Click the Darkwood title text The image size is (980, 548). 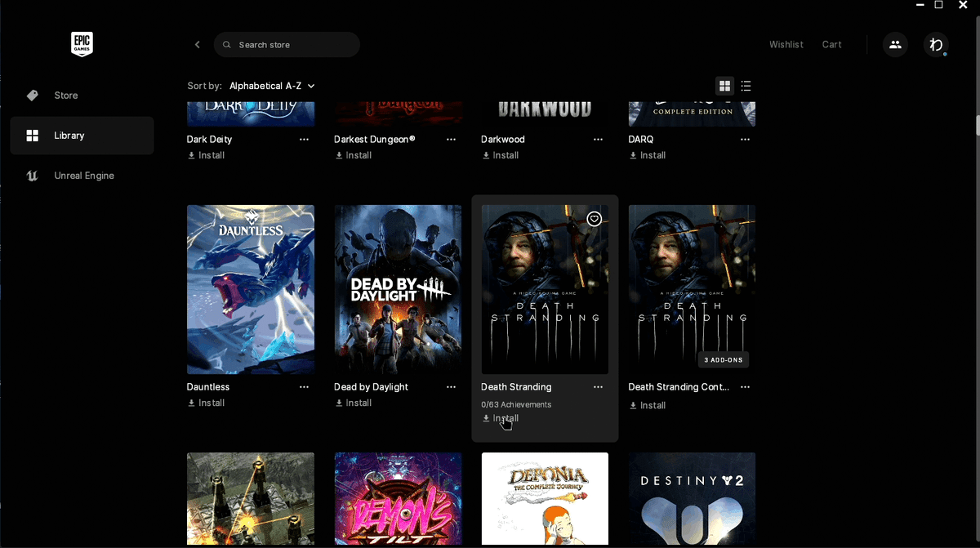click(x=503, y=140)
